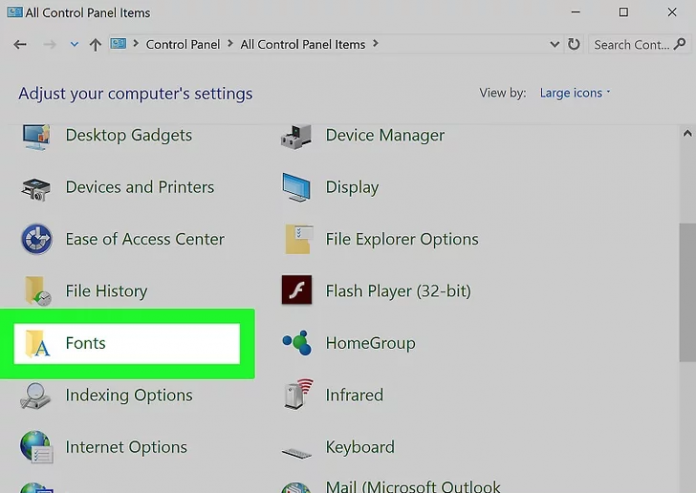Click the File History icon

click(37, 291)
